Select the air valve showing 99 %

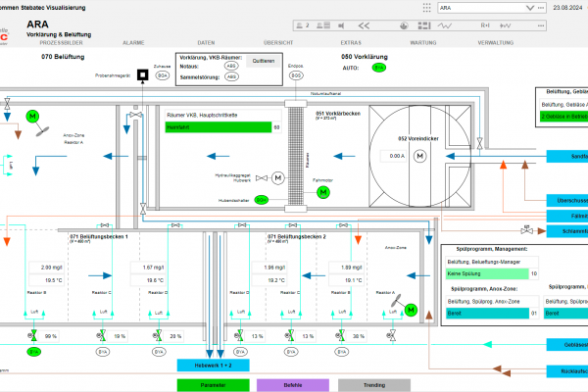33,336
